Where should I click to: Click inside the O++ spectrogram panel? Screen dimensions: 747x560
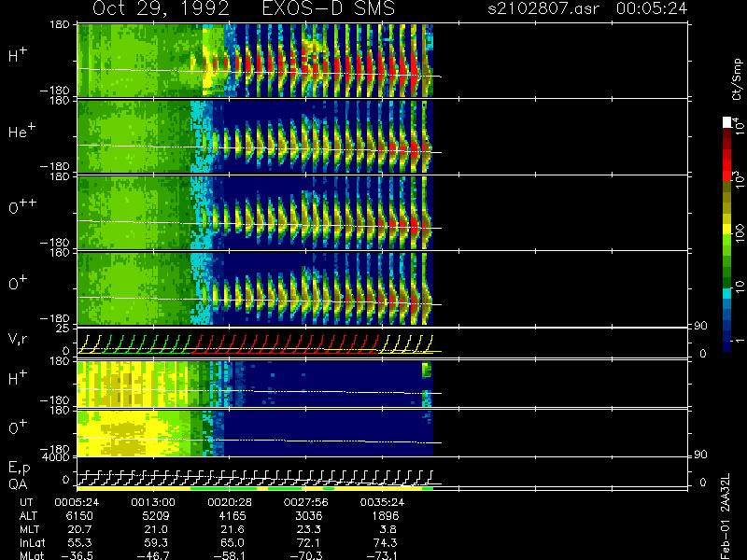pos(255,213)
